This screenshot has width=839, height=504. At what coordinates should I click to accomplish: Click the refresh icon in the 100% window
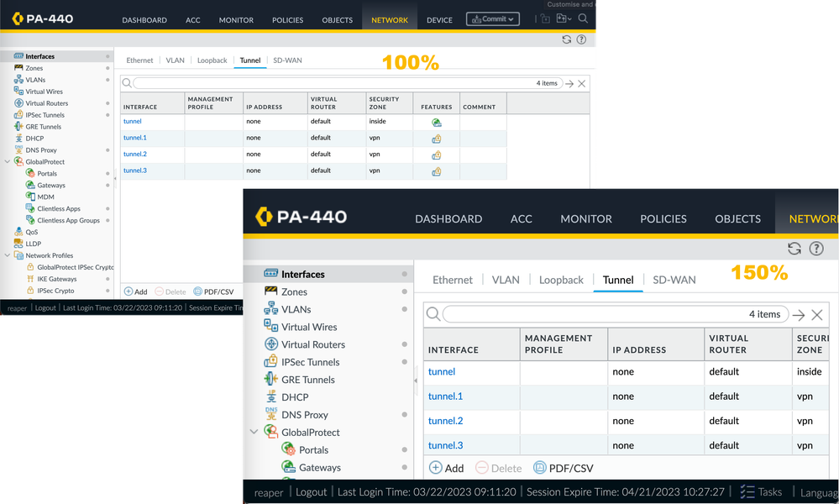click(x=567, y=39)
